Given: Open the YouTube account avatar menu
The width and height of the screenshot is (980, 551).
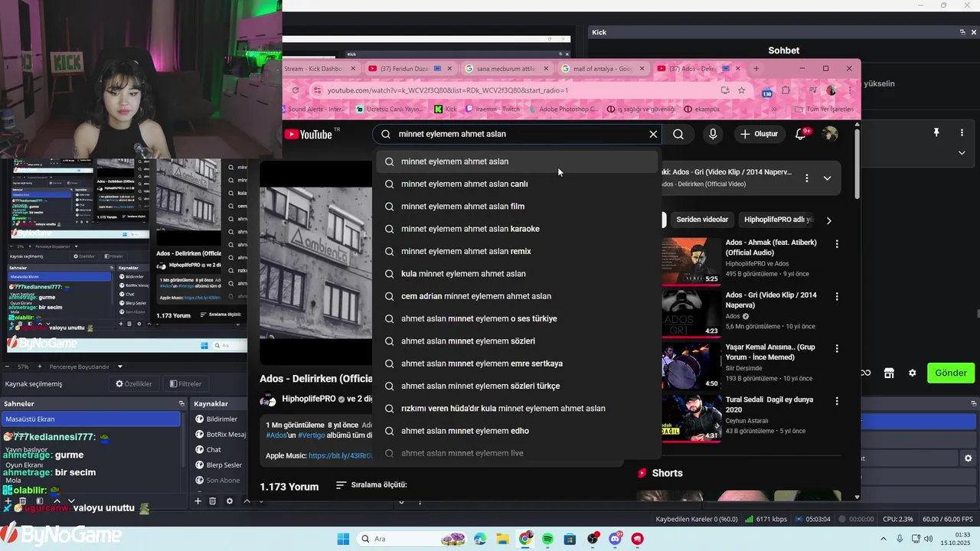Looking at the screenshot, I should point(830,134).
